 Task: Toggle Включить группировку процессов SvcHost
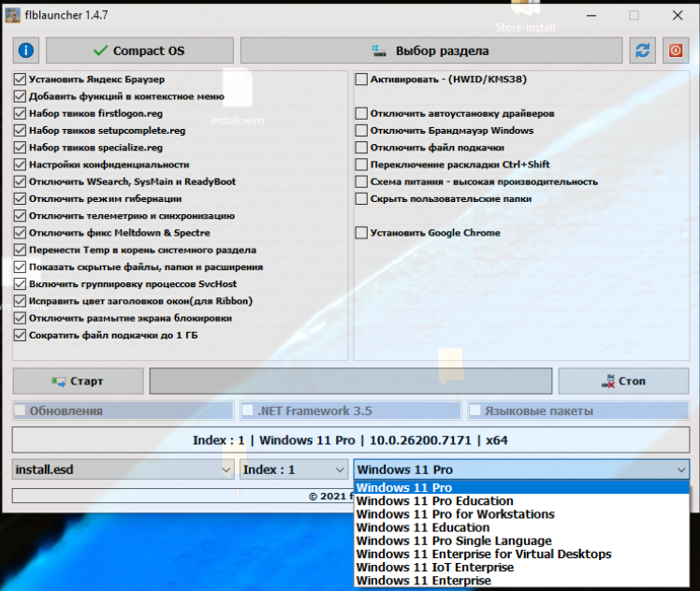click(20, 284)
